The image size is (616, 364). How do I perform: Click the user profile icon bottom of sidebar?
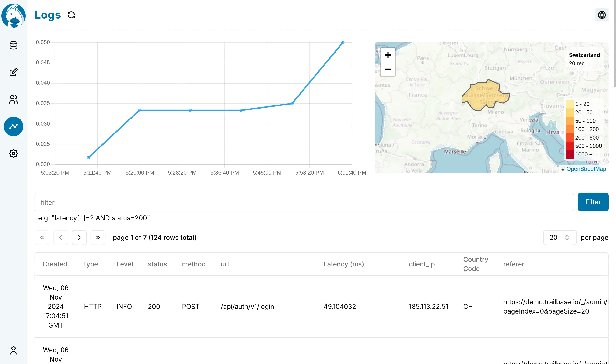click(x=13, y=351)
